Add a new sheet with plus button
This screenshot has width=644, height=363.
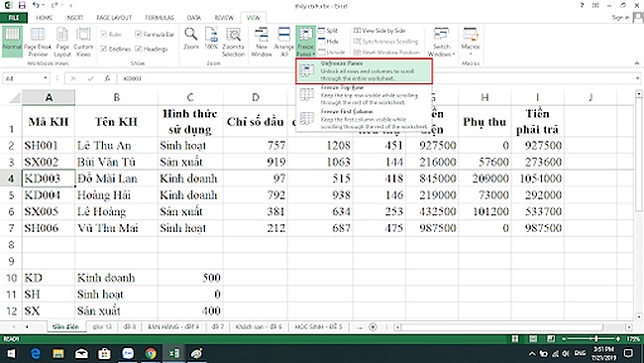(x=373, y=327)
